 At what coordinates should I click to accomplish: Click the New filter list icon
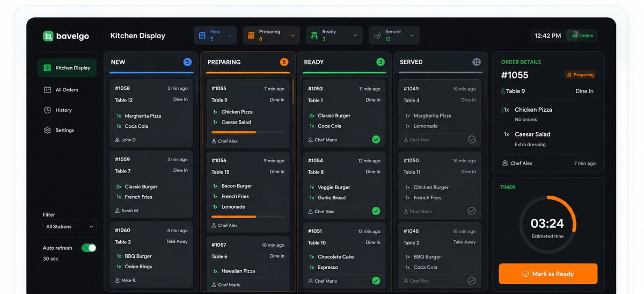(202, 35)
